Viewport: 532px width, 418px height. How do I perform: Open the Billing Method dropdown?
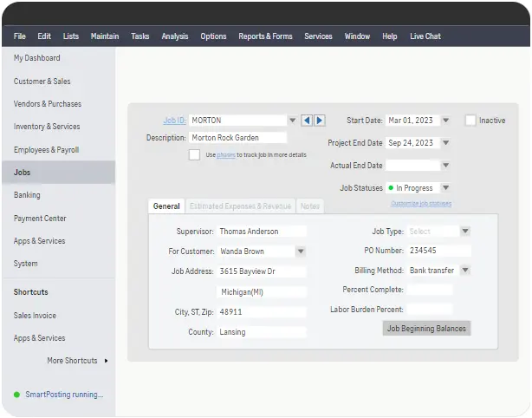465,271
